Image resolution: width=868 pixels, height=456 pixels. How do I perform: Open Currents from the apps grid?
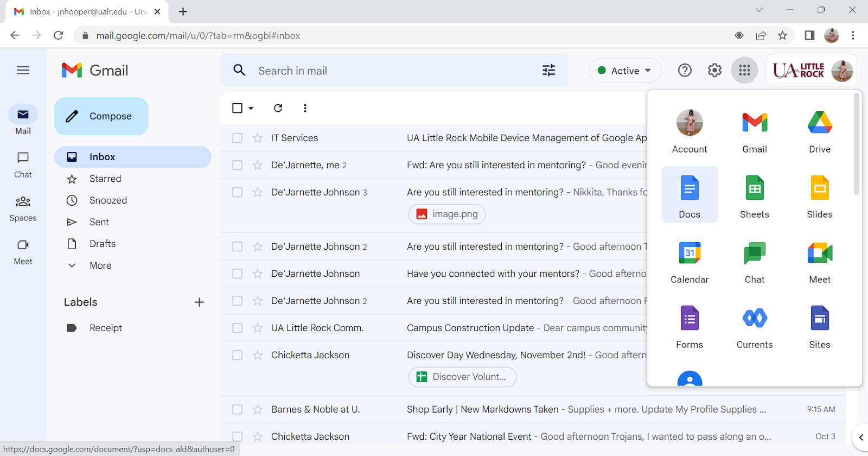tap(755, 325)
